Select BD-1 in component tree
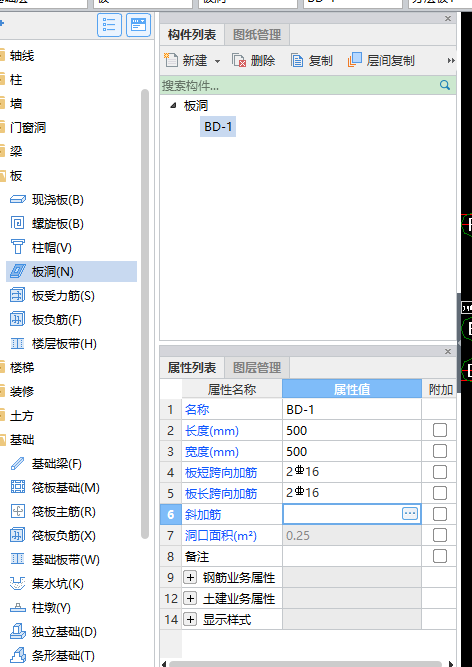The height and width of the screenshot is (667, 472). [x=218, y=126]
